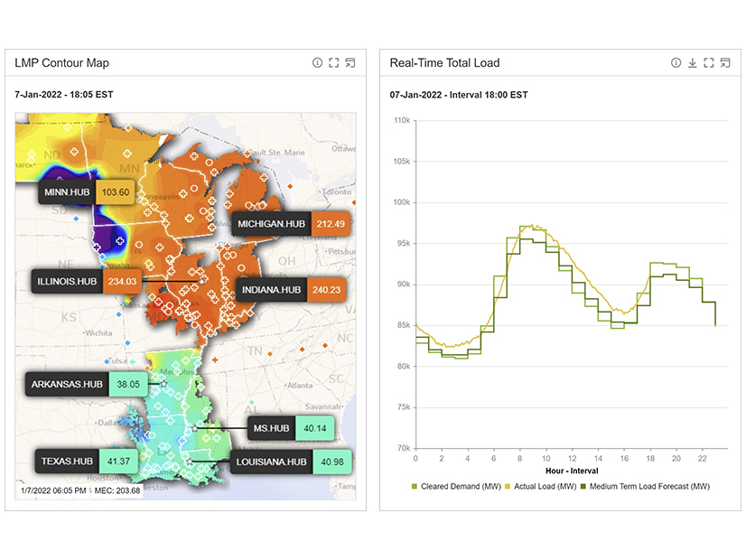Click the ILLINOIS.HUB label on the map
Image resolution: width=746 pixels, height=560 pixels.
click(66, 281)
